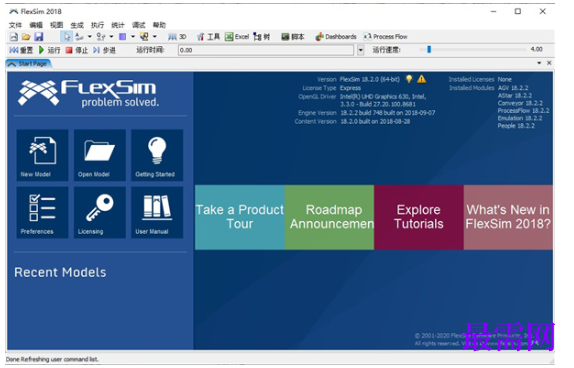Viewport: 574px width, 368px height.
Task: Click the run time input field
Action: pos(266,50)
